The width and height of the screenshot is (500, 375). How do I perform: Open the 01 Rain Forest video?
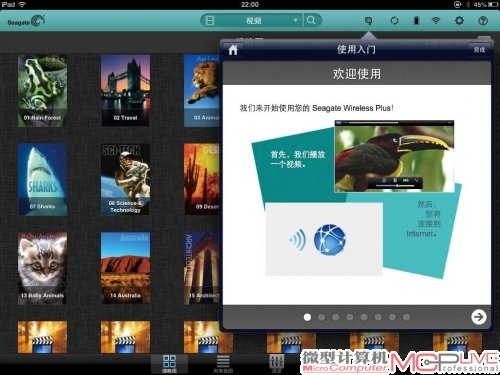coord(42,91)
